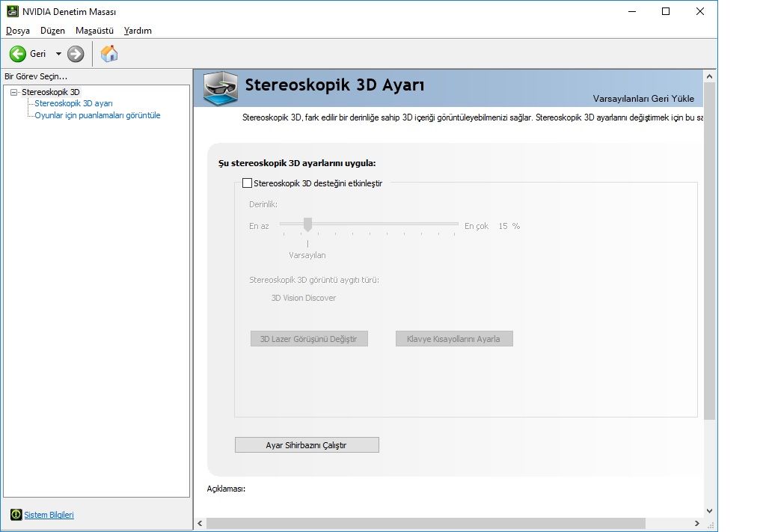
Task: Click 3D Lazer Görüşünü Değiştir button
Action: point(309,339)
